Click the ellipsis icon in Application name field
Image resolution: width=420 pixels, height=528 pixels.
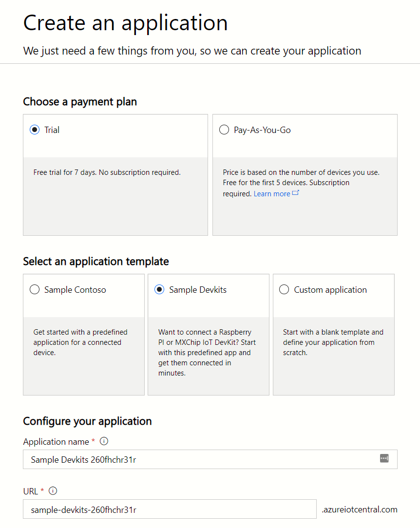coord(384,458)
